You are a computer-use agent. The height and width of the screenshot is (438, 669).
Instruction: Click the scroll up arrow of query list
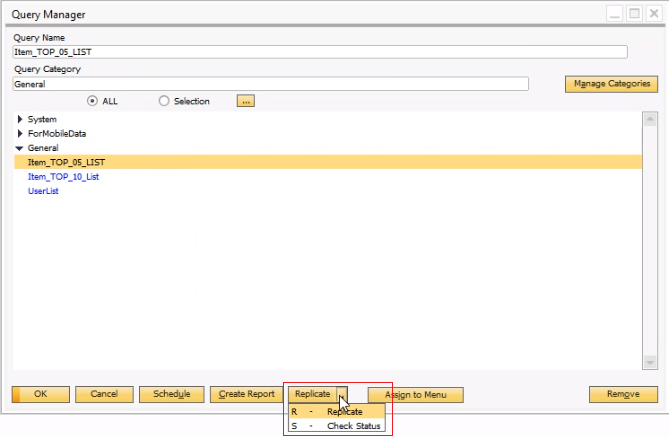(649, 117)
